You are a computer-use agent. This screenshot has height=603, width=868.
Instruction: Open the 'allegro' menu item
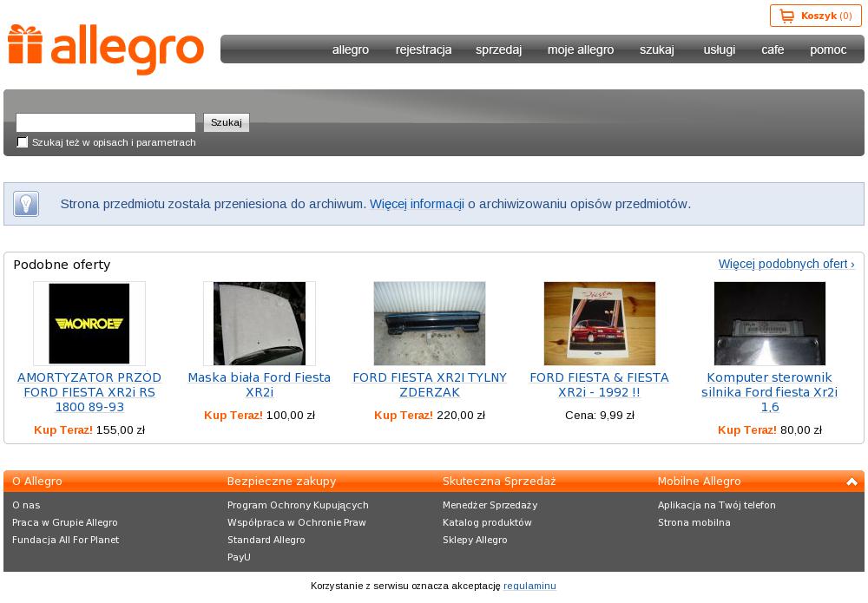[351, 49]
